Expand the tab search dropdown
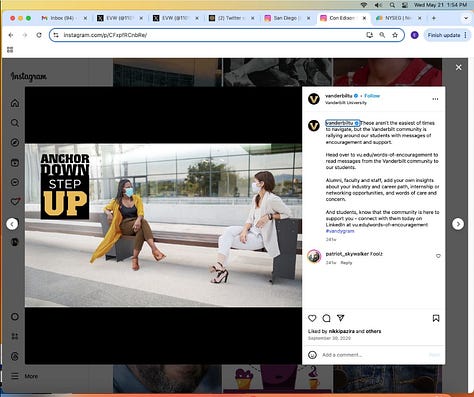The image size is (474, 397). click(x=466, y=18)
